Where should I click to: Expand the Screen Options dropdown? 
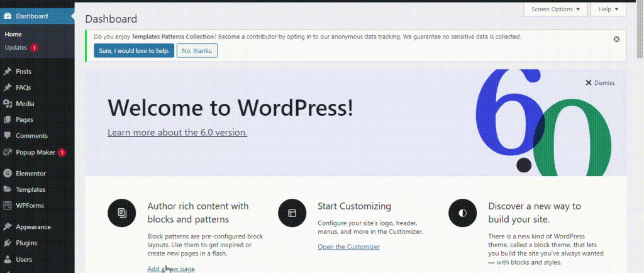click(555, 9)
